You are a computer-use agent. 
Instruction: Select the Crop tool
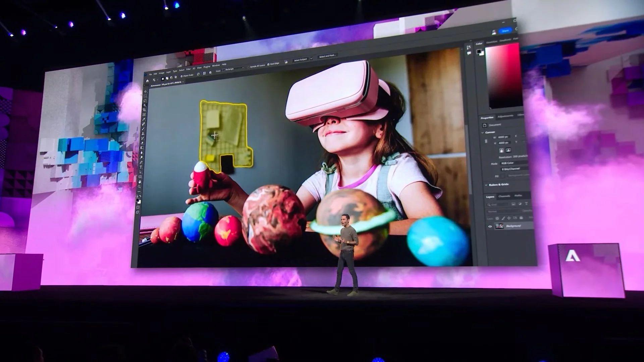click(x=144, y=110)
